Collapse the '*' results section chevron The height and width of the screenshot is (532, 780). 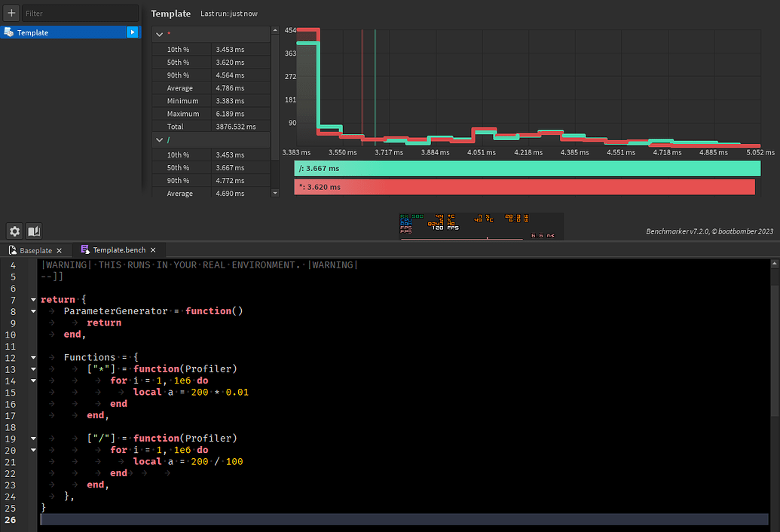tap(159, 34)
